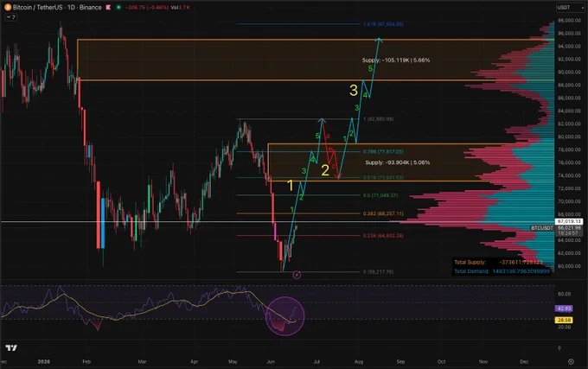Click the Aug label on the time axis
Screen dimensions: 588x369
[359, 361]
